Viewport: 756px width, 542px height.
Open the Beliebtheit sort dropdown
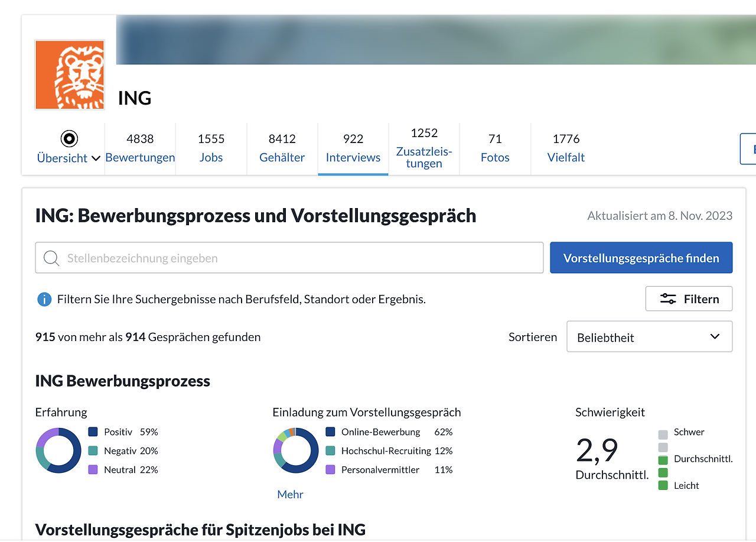[649, 337]
